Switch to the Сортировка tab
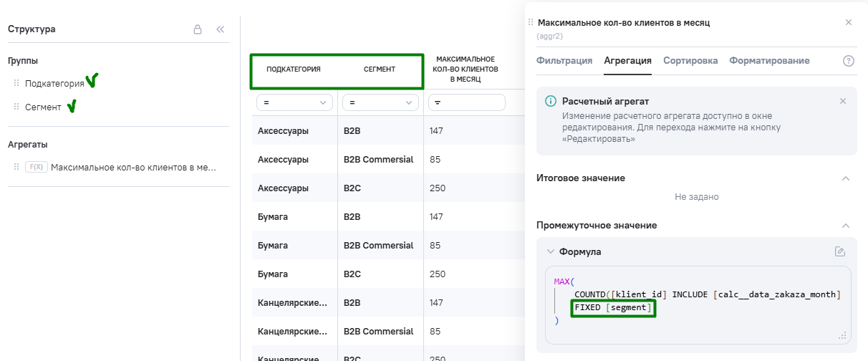Screen dimensions: 868x361 pyautogui.click(x=690, y=61)
